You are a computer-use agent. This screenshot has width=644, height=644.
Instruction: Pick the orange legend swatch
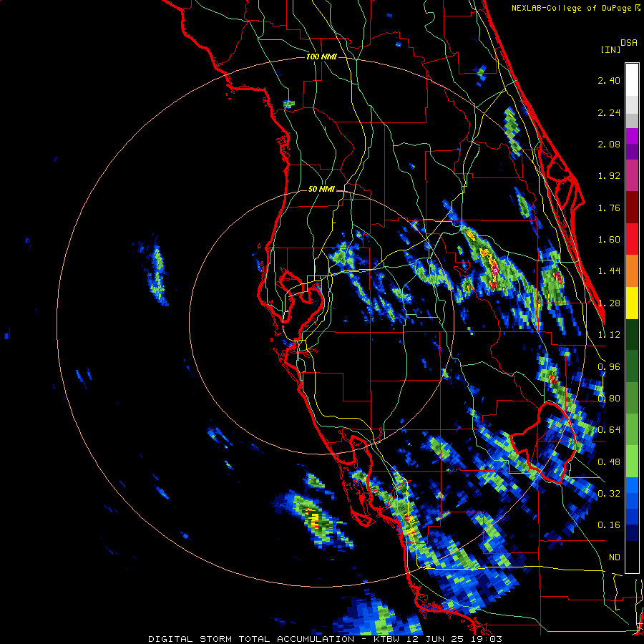pos(632,271)
